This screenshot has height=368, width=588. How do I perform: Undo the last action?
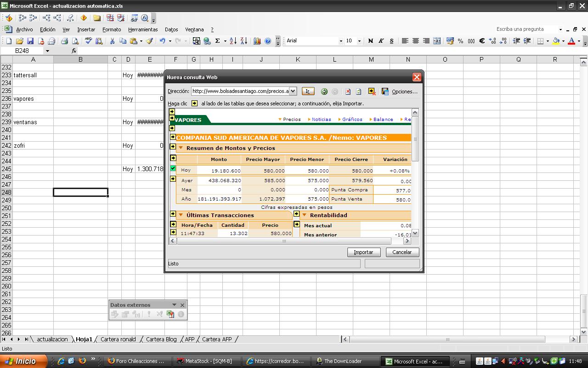162,41
